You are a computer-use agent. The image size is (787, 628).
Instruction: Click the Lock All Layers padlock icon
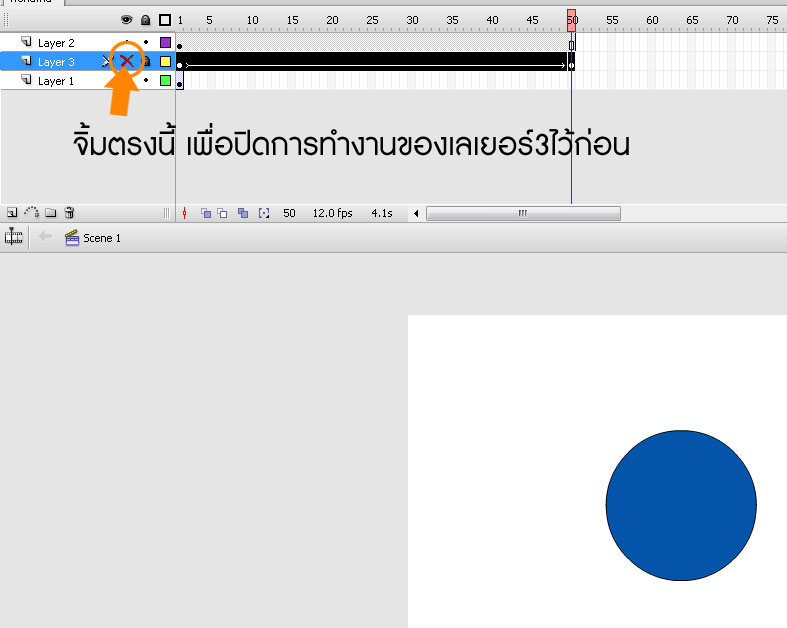pos(146,20)
